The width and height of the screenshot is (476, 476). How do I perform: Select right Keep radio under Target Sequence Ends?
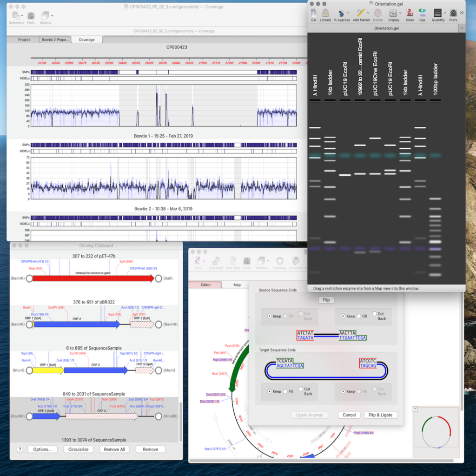(343, 391)
